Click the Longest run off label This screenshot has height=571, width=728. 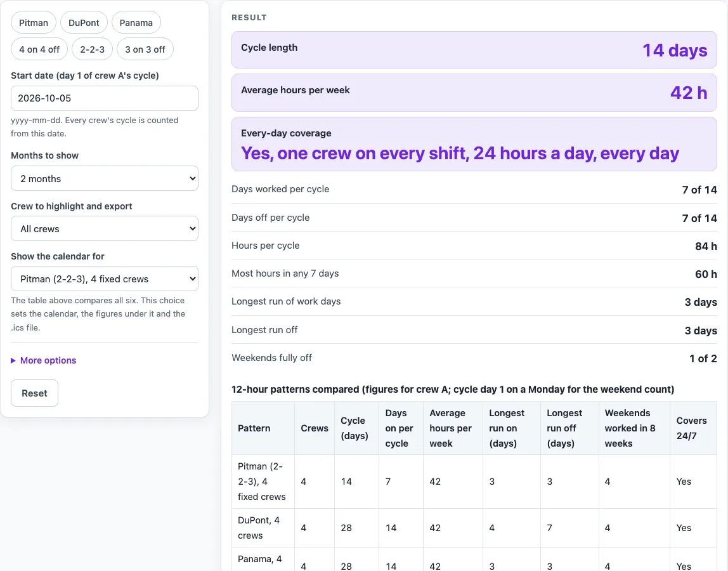264,330
